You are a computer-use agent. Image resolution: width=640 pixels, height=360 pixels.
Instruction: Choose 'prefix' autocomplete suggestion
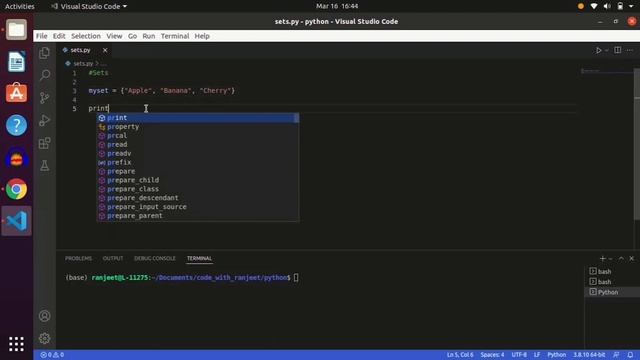pos(198,162)
